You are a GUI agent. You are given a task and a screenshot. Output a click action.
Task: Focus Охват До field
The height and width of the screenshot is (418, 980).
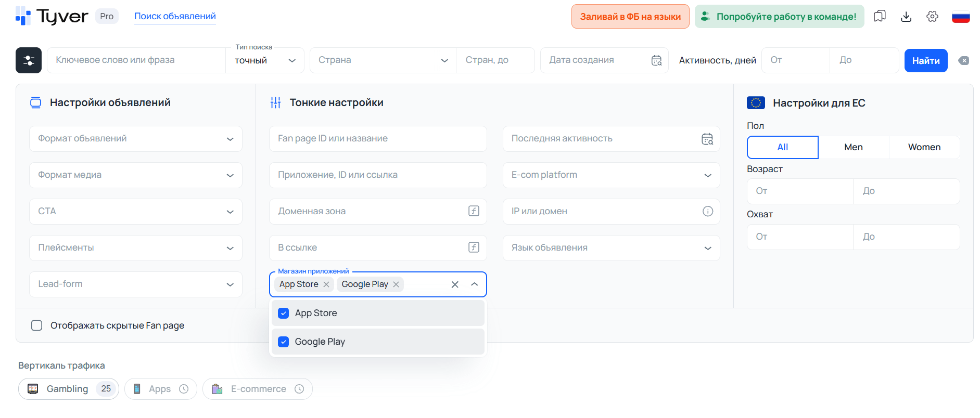(907, 237)
